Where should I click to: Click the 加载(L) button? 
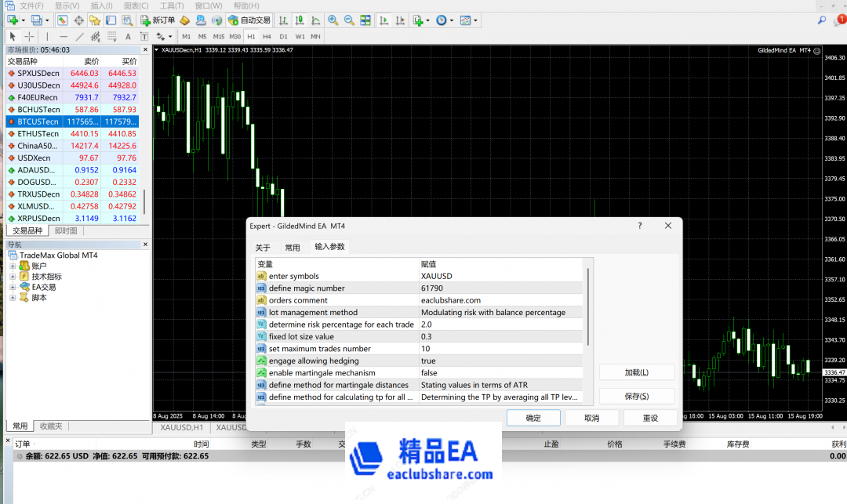coord(637,372)
